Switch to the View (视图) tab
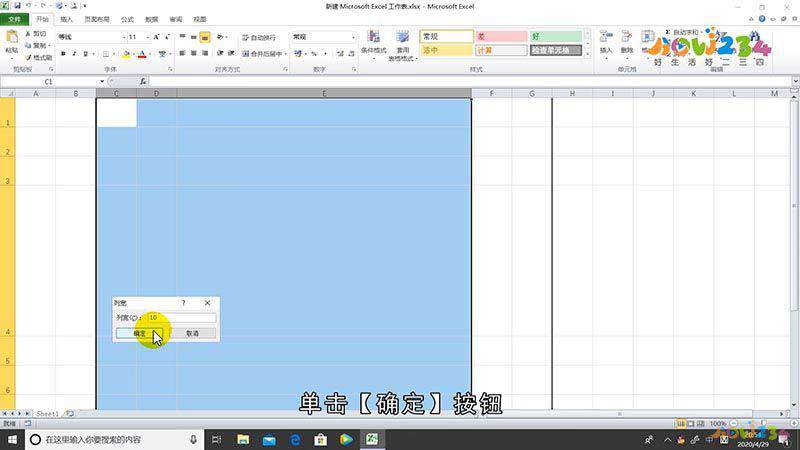This screenshot has height=450, width=800. coord(200,19)
